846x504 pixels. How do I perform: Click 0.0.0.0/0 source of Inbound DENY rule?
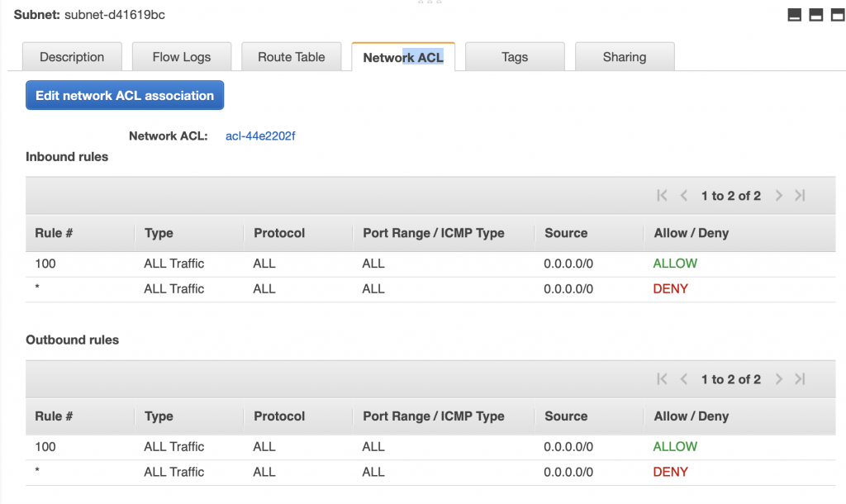[568, 288]
